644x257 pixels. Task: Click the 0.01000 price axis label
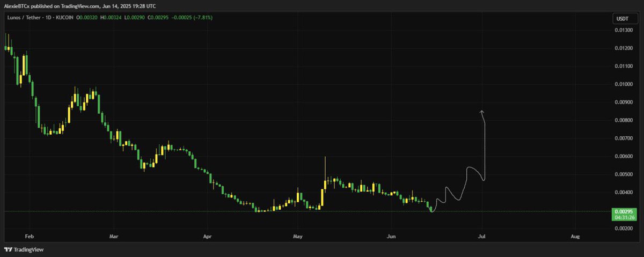pos(624,84)
